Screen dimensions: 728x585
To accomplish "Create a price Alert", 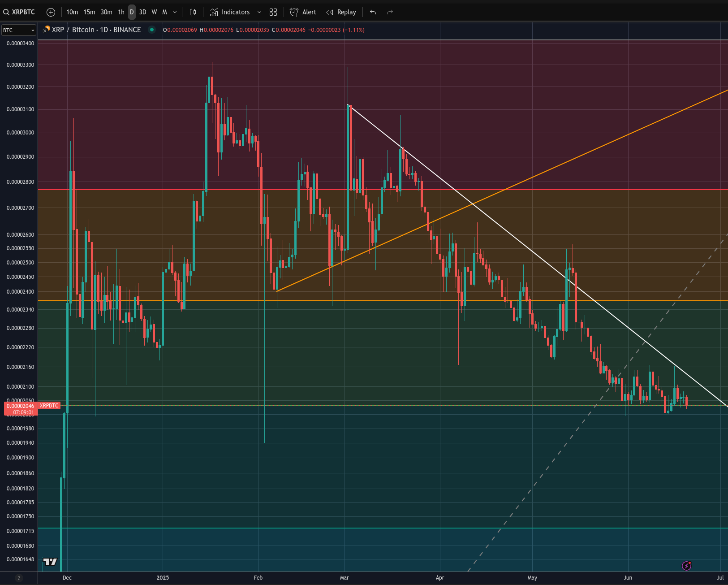I will click(303, 12).
